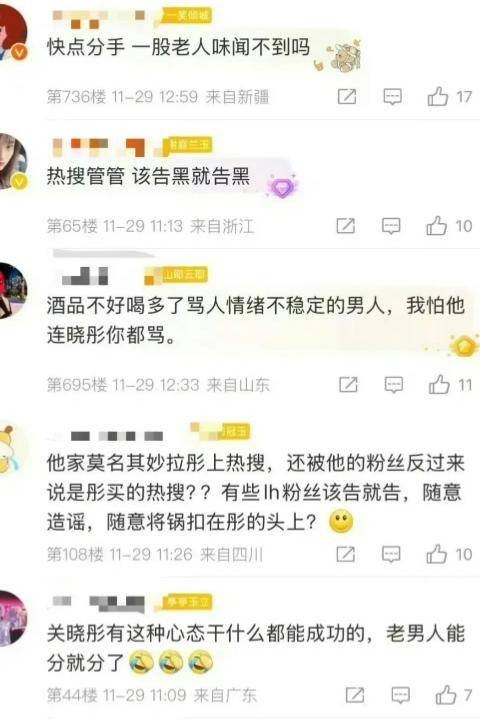Share the 第108楼 comment
Screen dimensions: 480x720
pos(345,554)
